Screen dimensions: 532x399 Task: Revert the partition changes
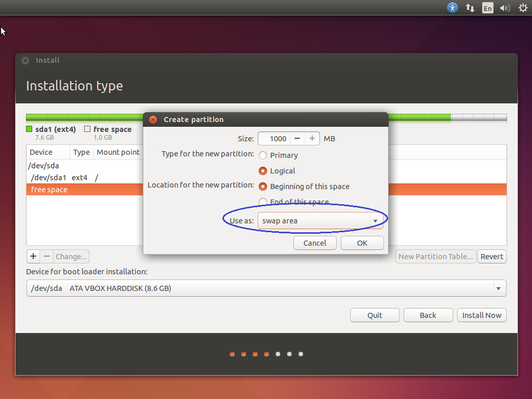click(491, 256)
